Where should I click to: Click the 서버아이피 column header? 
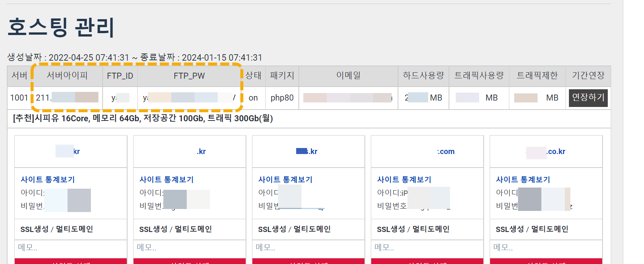click(x=67, y=76)
